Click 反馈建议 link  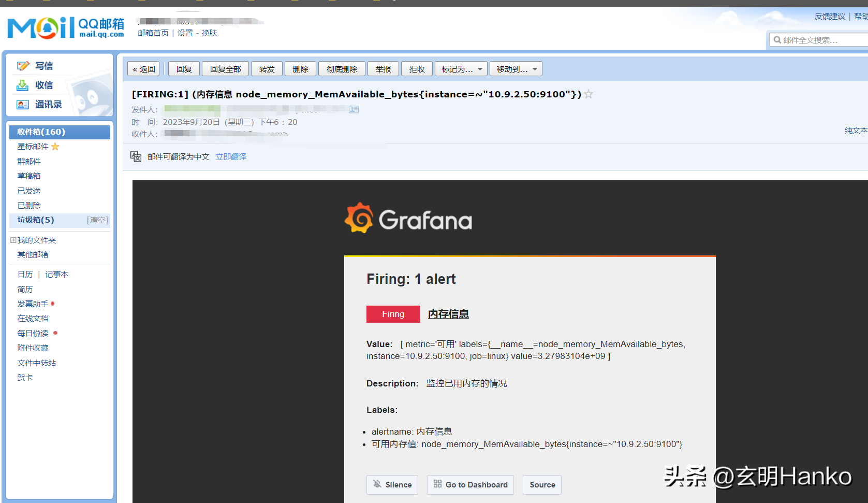(x=830, y=17)
